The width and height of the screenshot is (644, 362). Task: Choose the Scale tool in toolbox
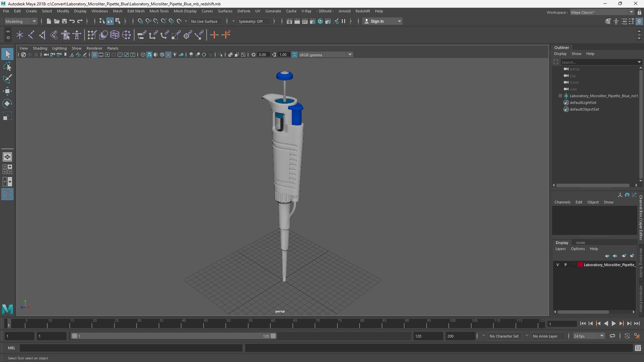pyautogui.click(x=7, y=116)
